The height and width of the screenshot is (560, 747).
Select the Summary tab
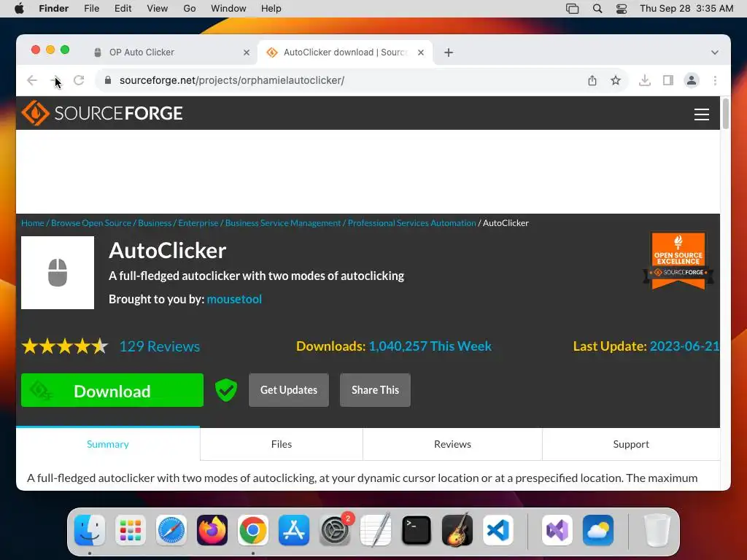(108, 444)
